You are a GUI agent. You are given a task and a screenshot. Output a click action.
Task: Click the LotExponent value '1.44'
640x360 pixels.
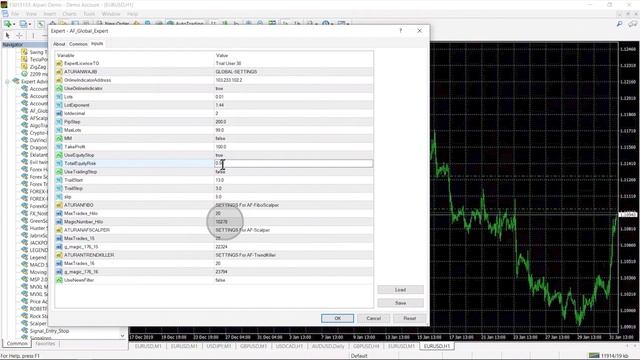(x=220, y=105)
